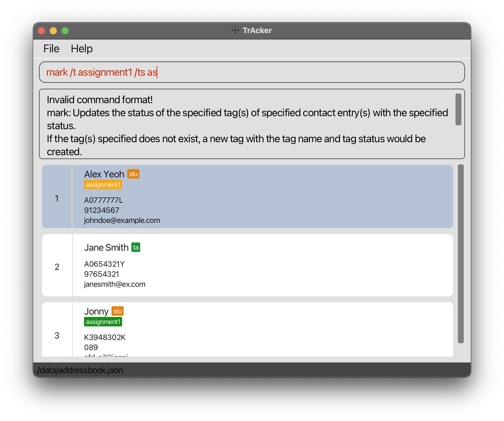Screen dimensions: 504x421
Task: Minimize the TrAcker window
Action: click(x=53, y=31)
